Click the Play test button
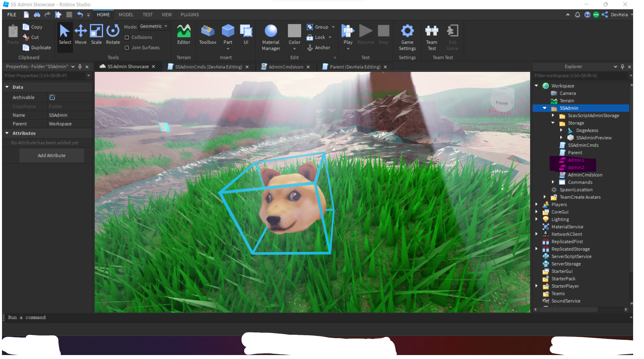The width and height of the screenshot is (644, 359). click(x=348, y=32)
